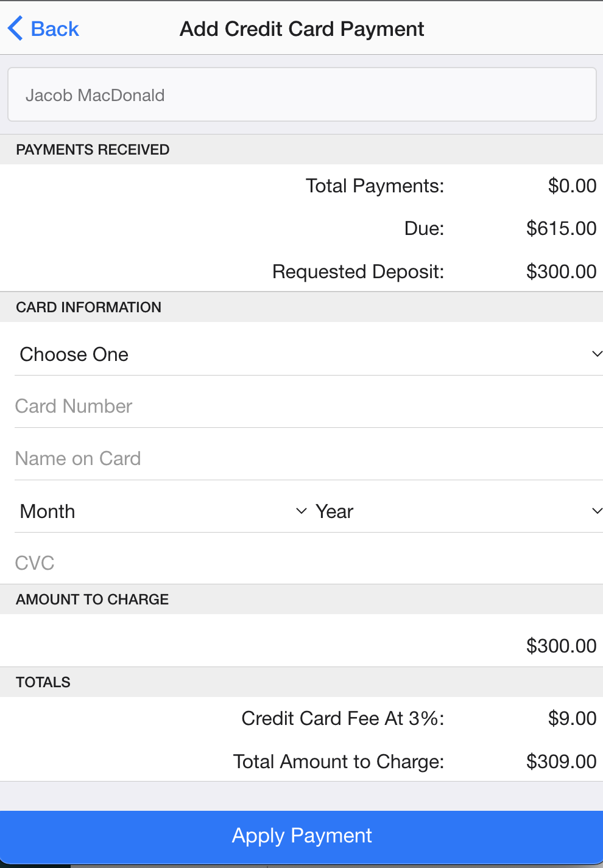Viewport: 603px width, 868px height.
Task: Click into the Name on Card field
Action: click(309, 458)
